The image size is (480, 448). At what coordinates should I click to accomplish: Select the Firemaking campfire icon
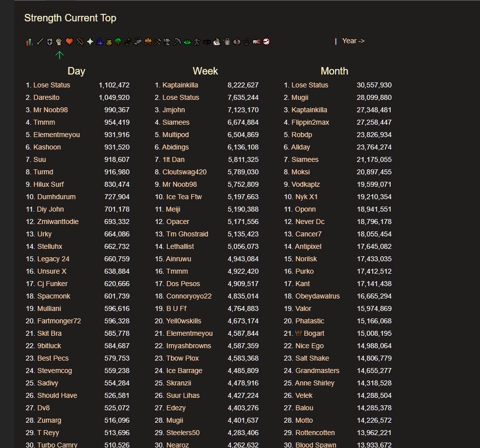pos(148,42)
